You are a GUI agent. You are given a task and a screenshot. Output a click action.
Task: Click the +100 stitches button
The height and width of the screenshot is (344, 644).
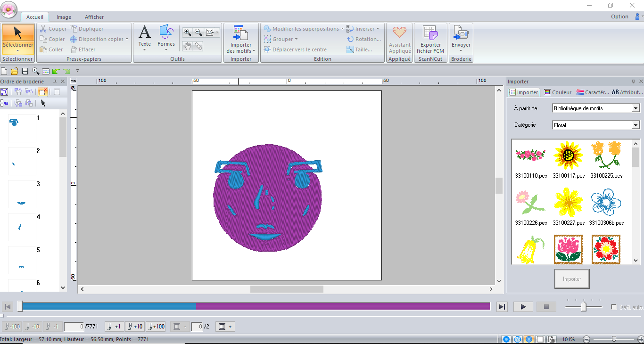pyautogui.click(x=156, y=327)
